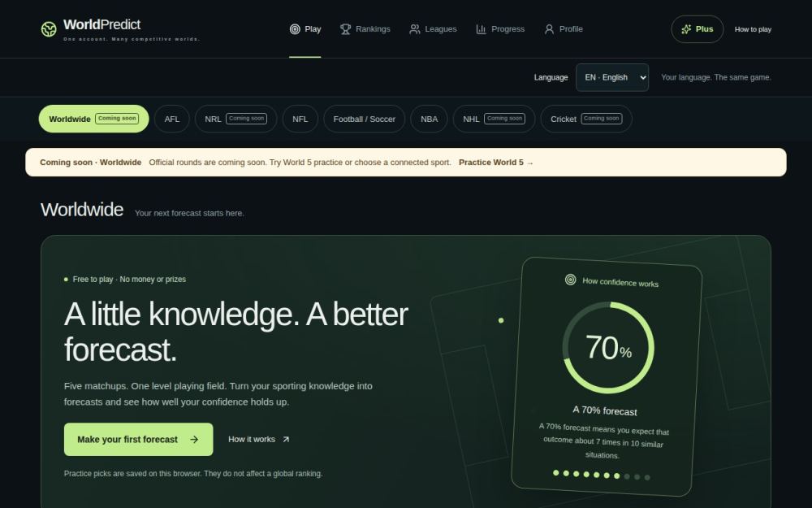Screen dimensions: 812x508
Task: Open the How to play link
Action: tap(753, 29)
